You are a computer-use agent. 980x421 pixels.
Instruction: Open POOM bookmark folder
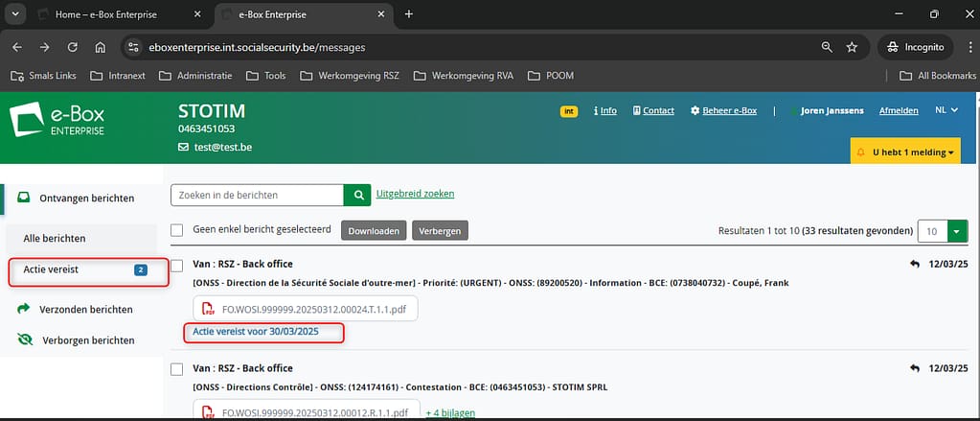(x=551, y=76)
